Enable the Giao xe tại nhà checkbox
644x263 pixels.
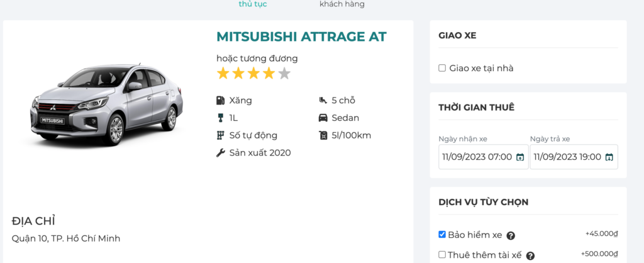click(x=442, y=68)
